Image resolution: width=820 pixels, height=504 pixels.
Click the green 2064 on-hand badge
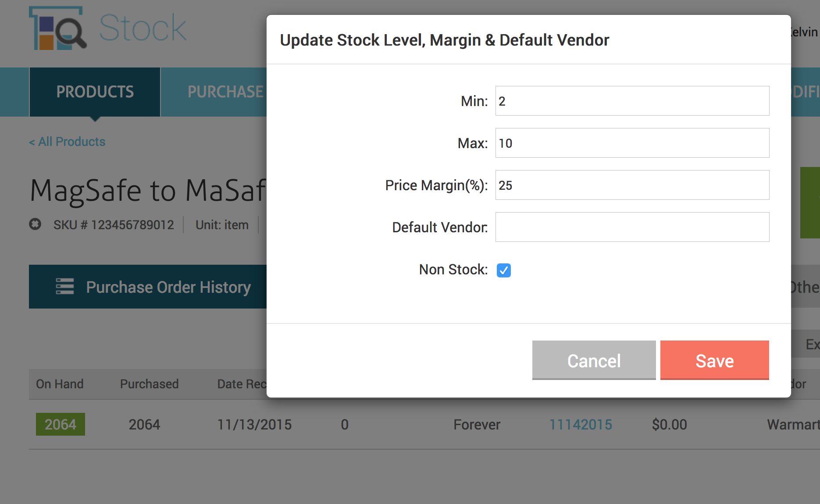tap(61, 424)
